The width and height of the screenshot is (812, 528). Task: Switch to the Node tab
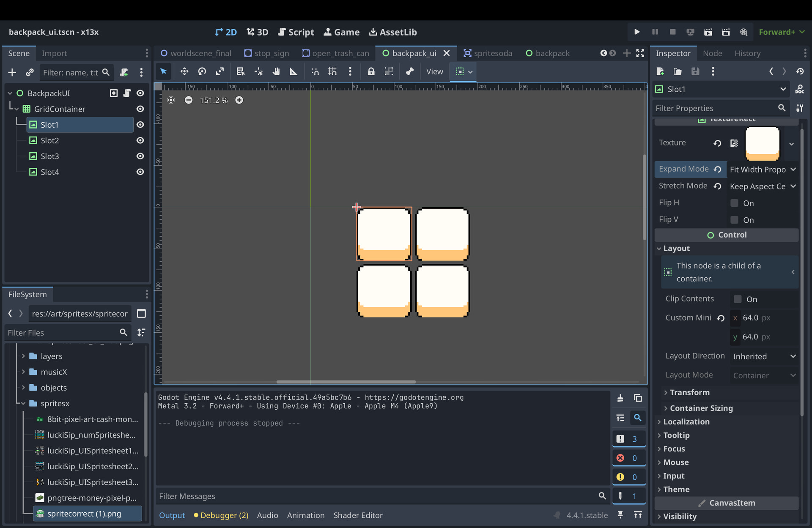712,53
